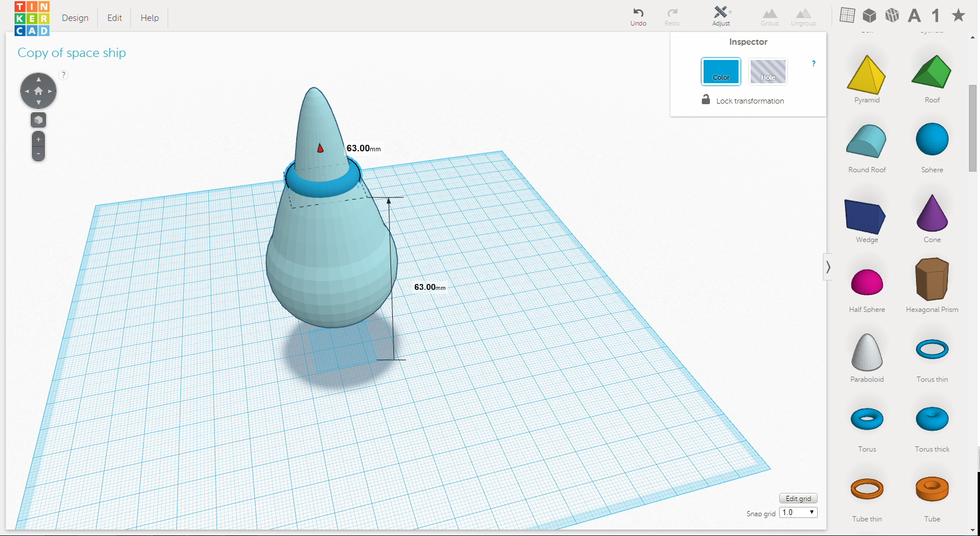
Task: Open the Snap grid dropdown
Action: click(x=798, y=512)
